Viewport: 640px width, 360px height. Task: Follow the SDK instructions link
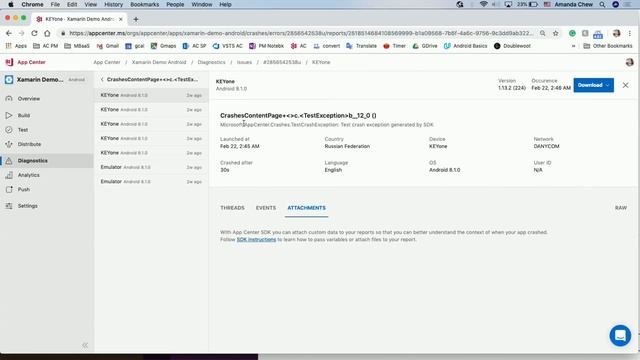pos(256,240)
